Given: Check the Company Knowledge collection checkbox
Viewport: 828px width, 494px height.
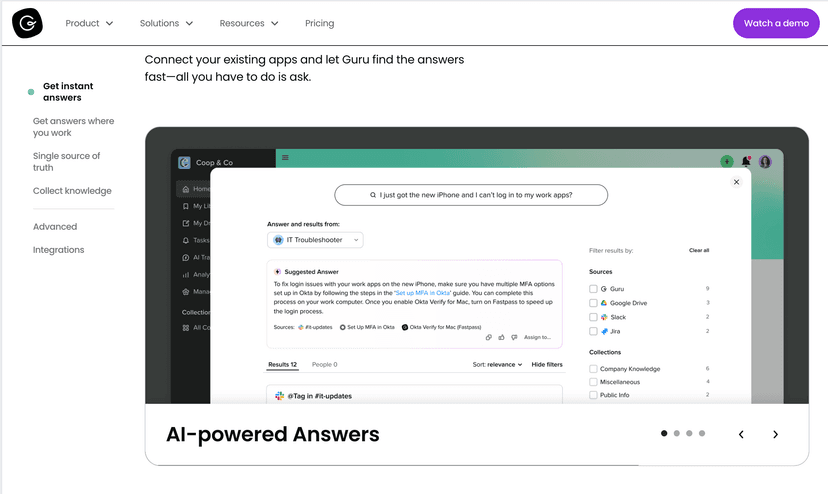Looking at the screenshot, I should click(593, 369).
